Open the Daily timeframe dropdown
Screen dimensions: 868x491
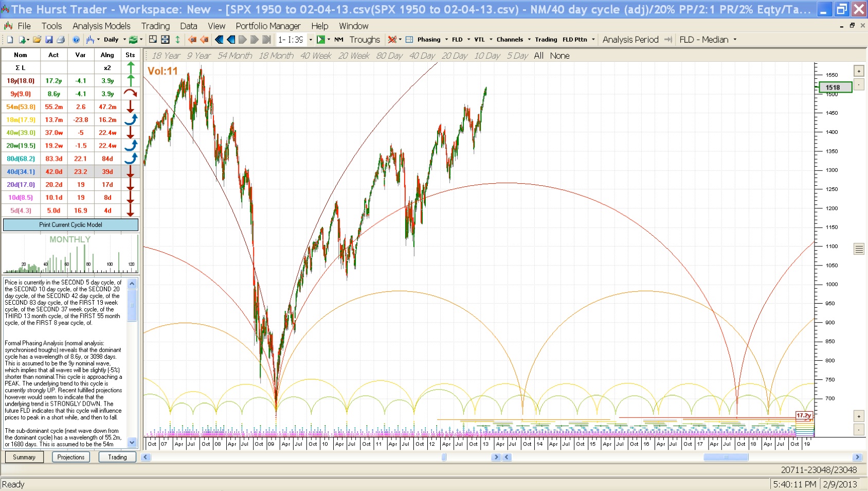(x=124, y=40)
